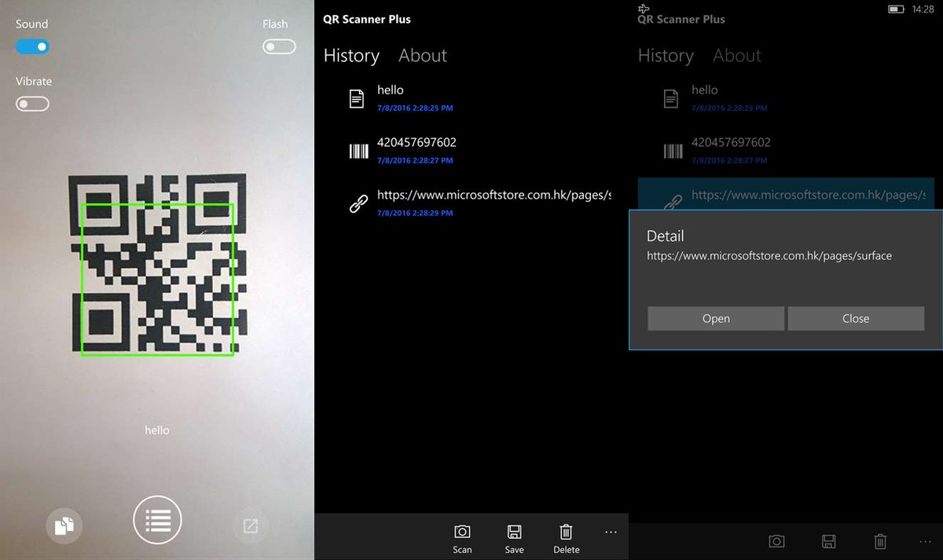This screenshot has width=943, height=560.
Task: Open the scan history list icon
Action: (x=157, y=520)
